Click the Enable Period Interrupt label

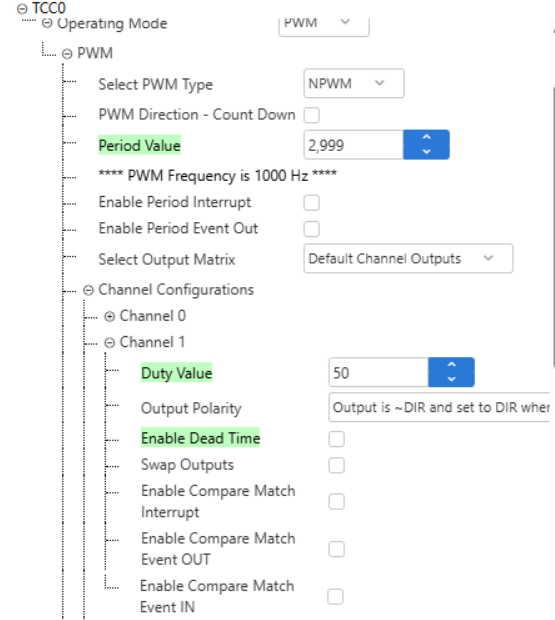[174, 202]
